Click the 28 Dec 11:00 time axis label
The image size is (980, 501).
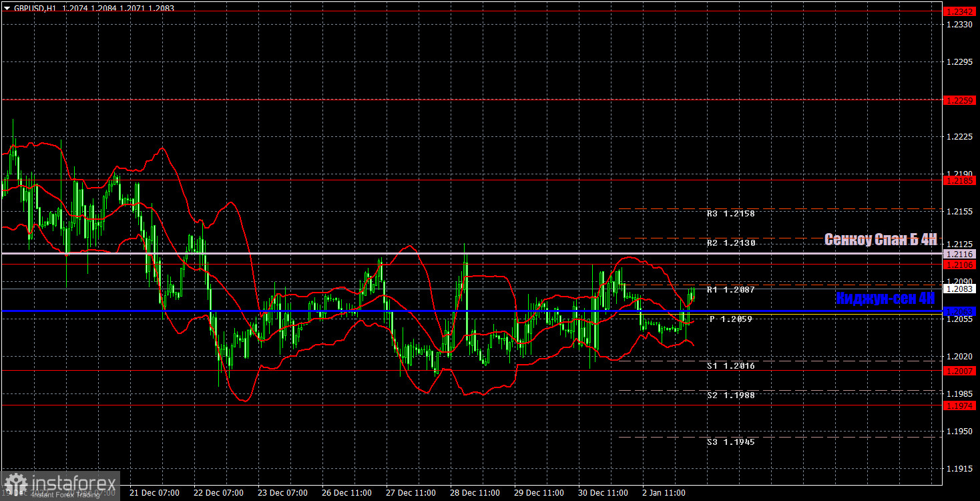[475, 493]
